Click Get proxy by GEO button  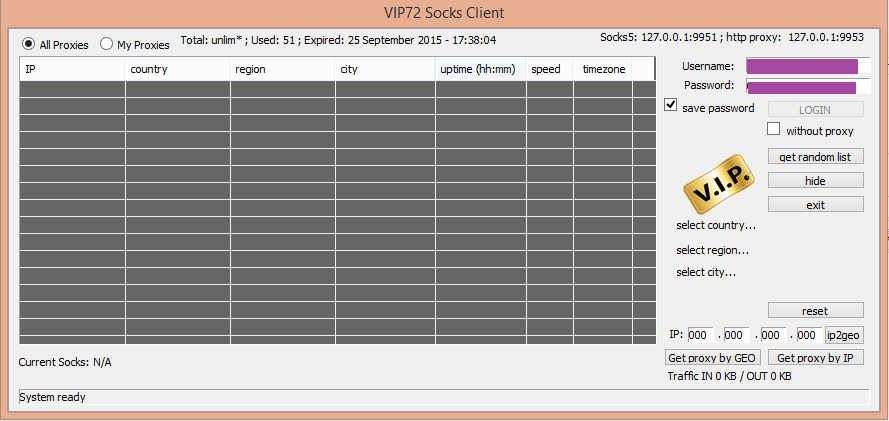tap(713, 358)
